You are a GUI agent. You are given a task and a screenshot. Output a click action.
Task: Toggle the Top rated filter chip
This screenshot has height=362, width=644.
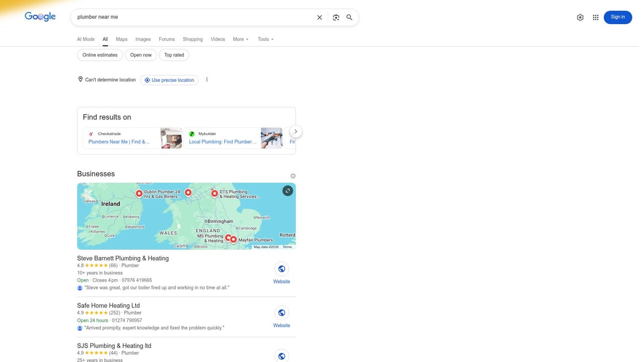pyautogui.click(x=174, y=55)
